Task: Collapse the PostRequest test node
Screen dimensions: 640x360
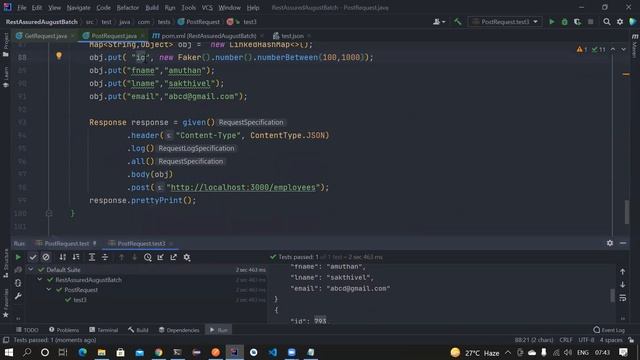Action: point(49,289)
